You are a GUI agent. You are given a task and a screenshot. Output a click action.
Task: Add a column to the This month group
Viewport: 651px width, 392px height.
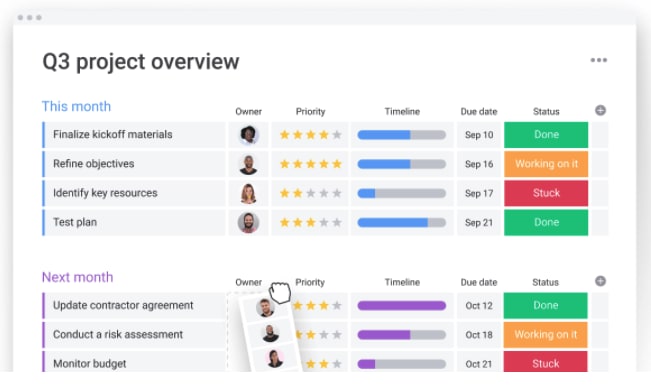pos(600,110)
